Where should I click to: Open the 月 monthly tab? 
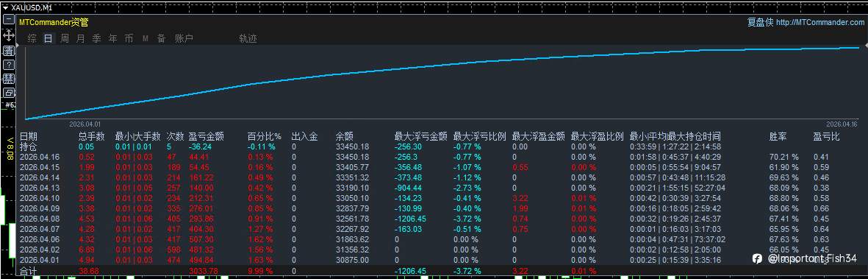(81, 39)
